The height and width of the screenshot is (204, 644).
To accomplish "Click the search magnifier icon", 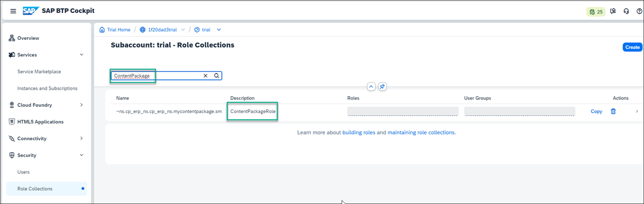I will point(216,76).
